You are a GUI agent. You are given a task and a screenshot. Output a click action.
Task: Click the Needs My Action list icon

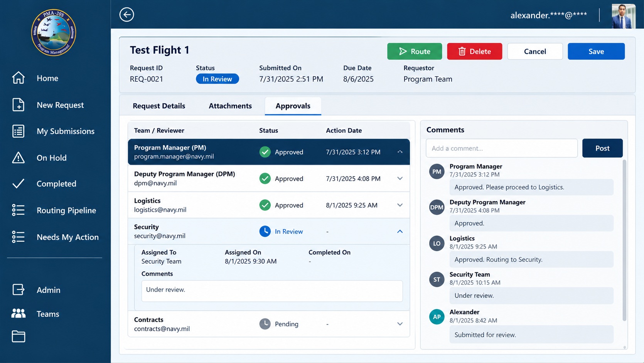[x=18, y=237]
